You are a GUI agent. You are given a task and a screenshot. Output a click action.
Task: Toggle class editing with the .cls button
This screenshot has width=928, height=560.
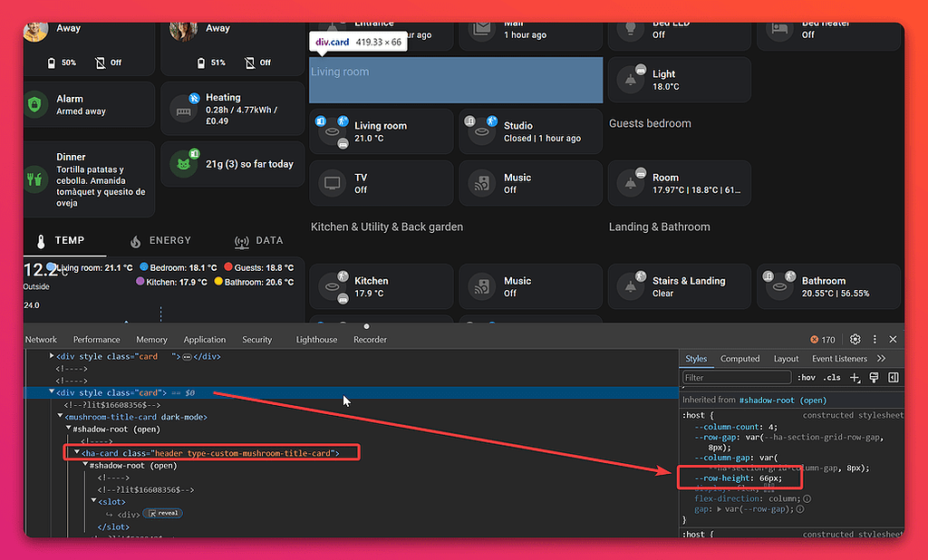831,378
